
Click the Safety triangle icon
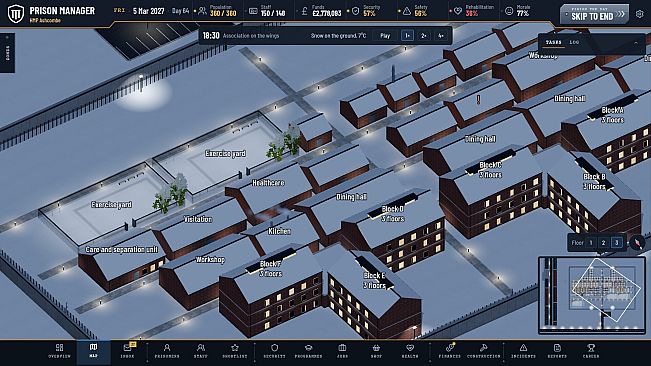[407, 11]
